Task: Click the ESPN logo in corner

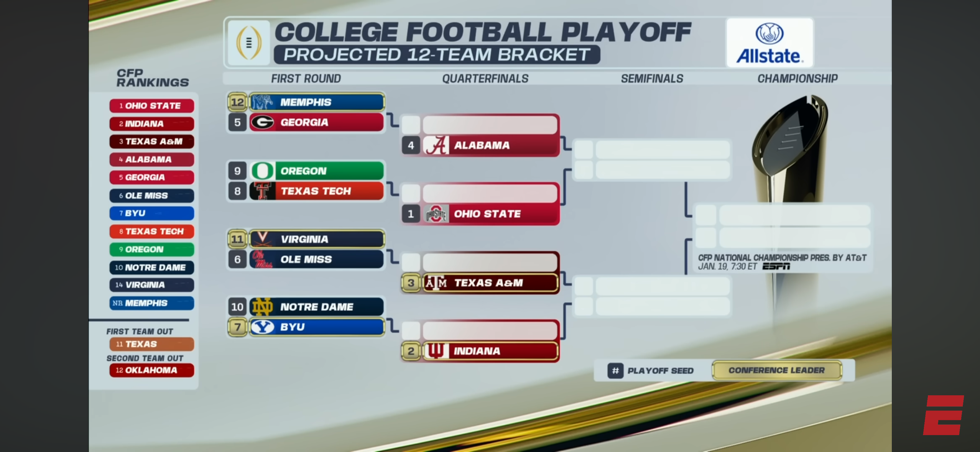Action: coord(943,415)
